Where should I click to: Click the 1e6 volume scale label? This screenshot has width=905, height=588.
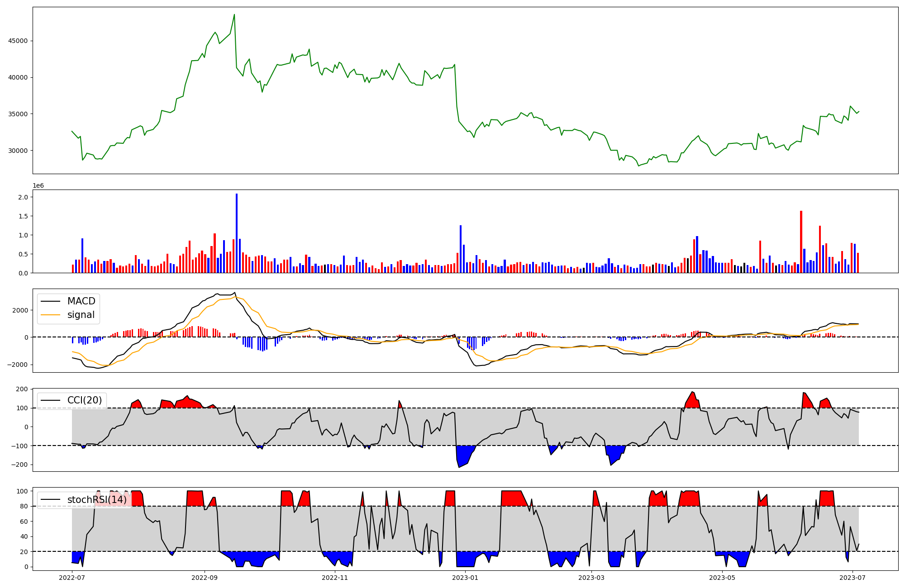[38, 186]
